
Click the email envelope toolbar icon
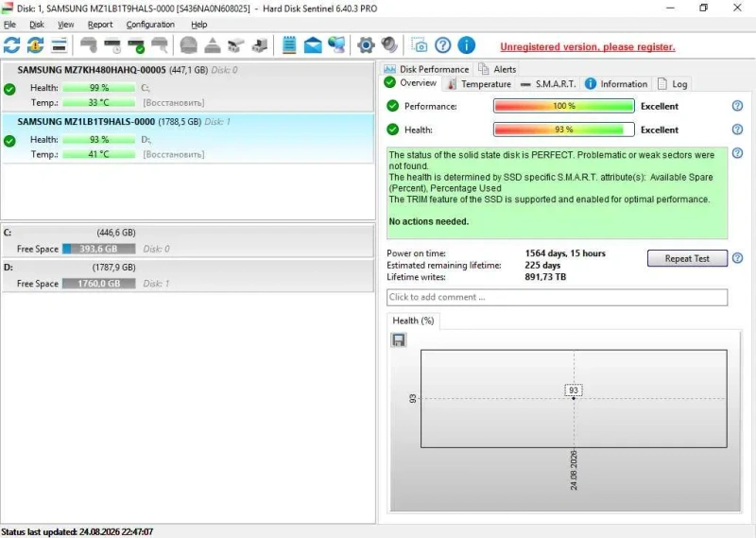coord(313,45)
